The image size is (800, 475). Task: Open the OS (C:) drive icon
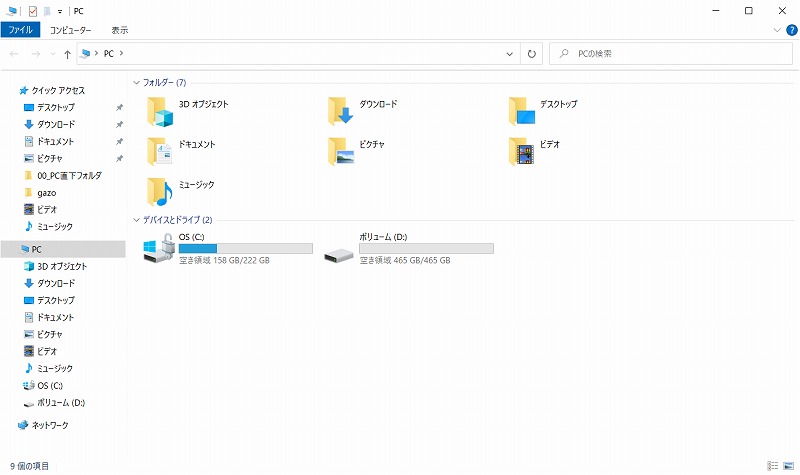click(159, 248)
